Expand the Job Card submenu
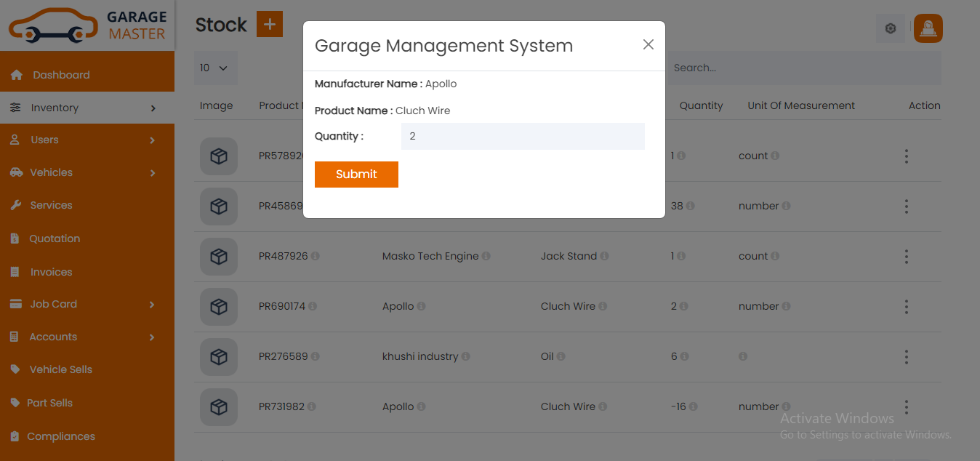Image resolution: width=980 pixels, height=461 pixels. [87, 305]
